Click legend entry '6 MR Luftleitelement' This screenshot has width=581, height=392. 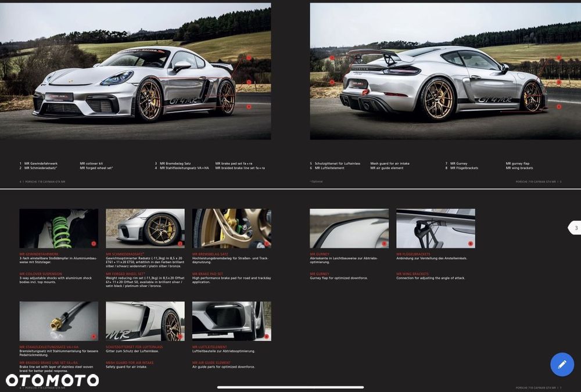(x=327, y=168)
